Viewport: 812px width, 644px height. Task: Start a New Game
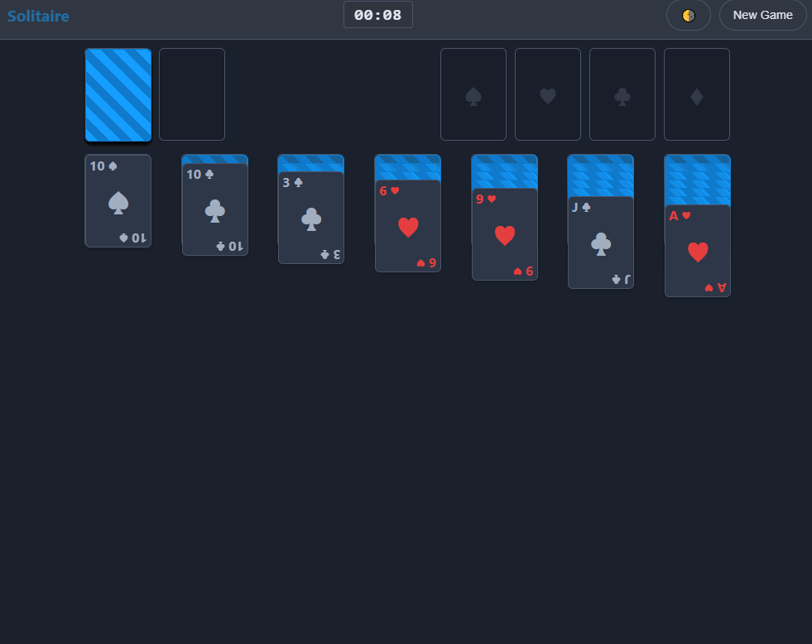point(762,15)
